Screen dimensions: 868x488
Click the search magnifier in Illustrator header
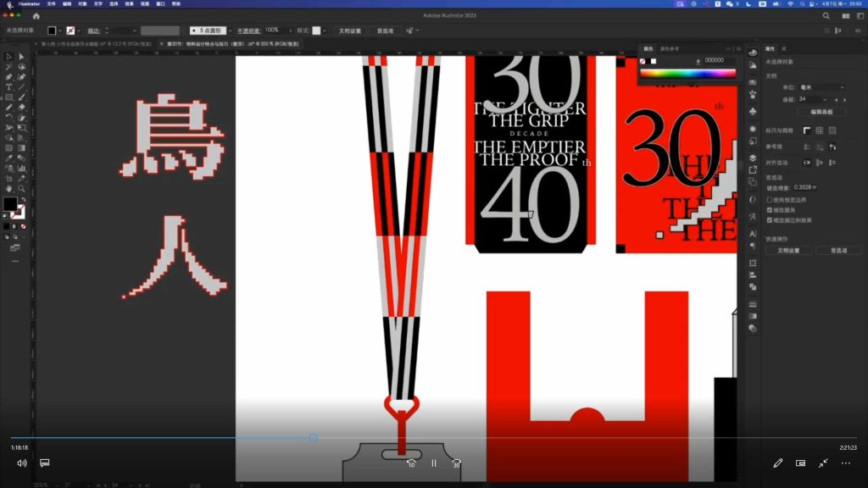pyautogui.click(x=826, y=16)
